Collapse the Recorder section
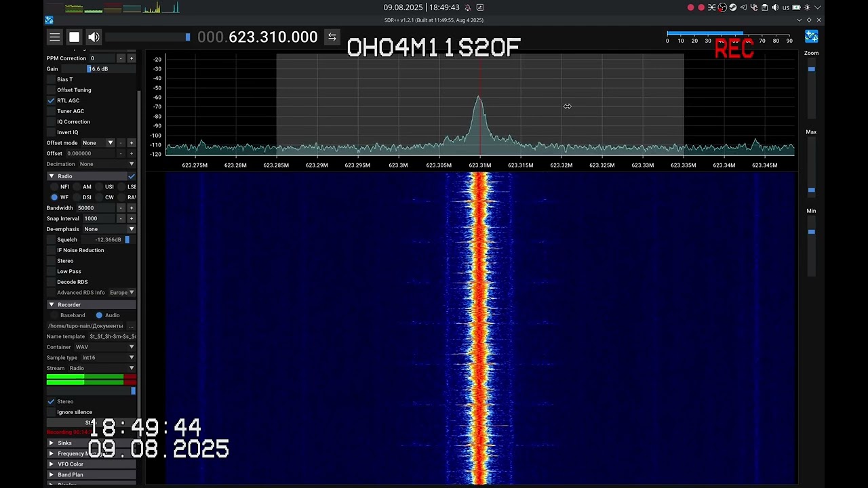The width and height of the screenshot is (868, 488). pos(52,305)
